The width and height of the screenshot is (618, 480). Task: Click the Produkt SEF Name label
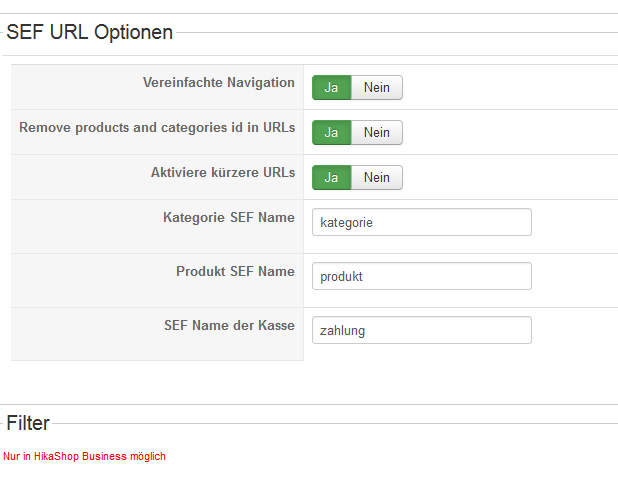[x=235, y=271]
